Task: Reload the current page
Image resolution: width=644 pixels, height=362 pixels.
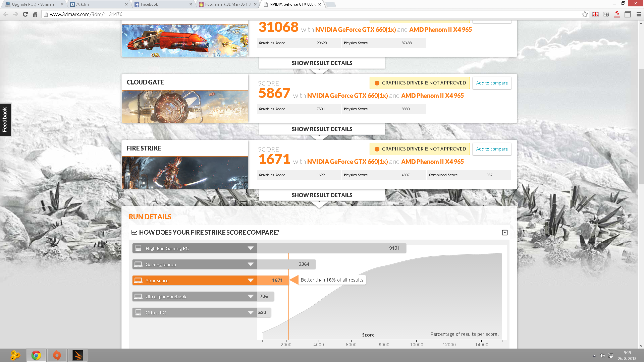Action: point(25,14)
